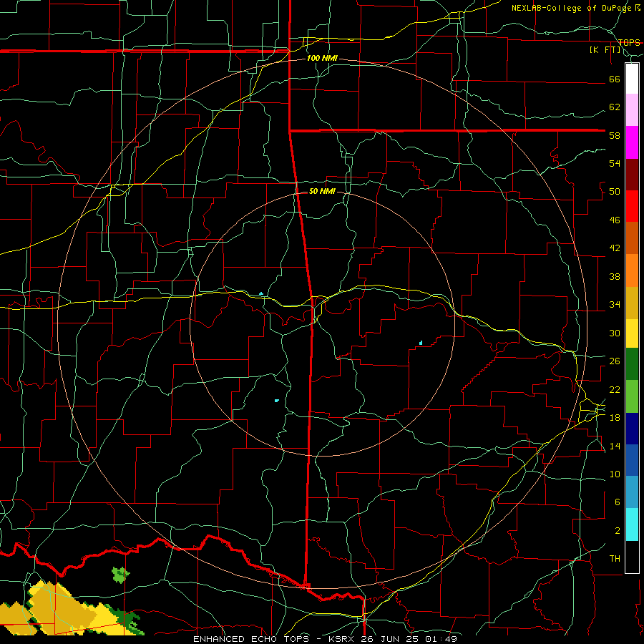Screen dimensions: 644x644
Task: Click the legend value 18
Action: coord(615,417)
